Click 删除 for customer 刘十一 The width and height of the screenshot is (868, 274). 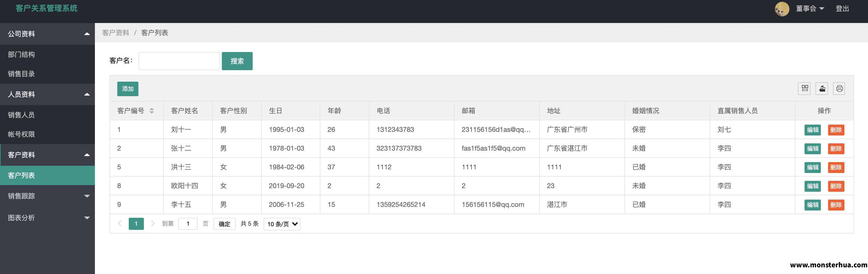point(836,130)
